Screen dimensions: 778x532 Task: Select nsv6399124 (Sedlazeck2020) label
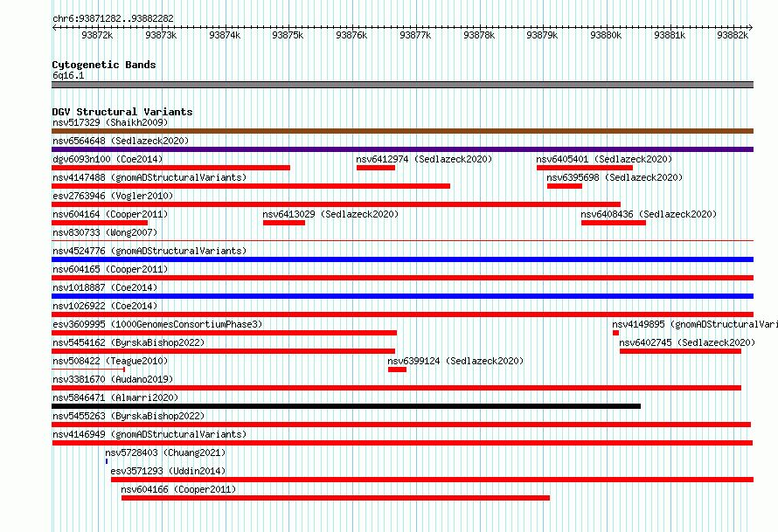pos(455,361)
